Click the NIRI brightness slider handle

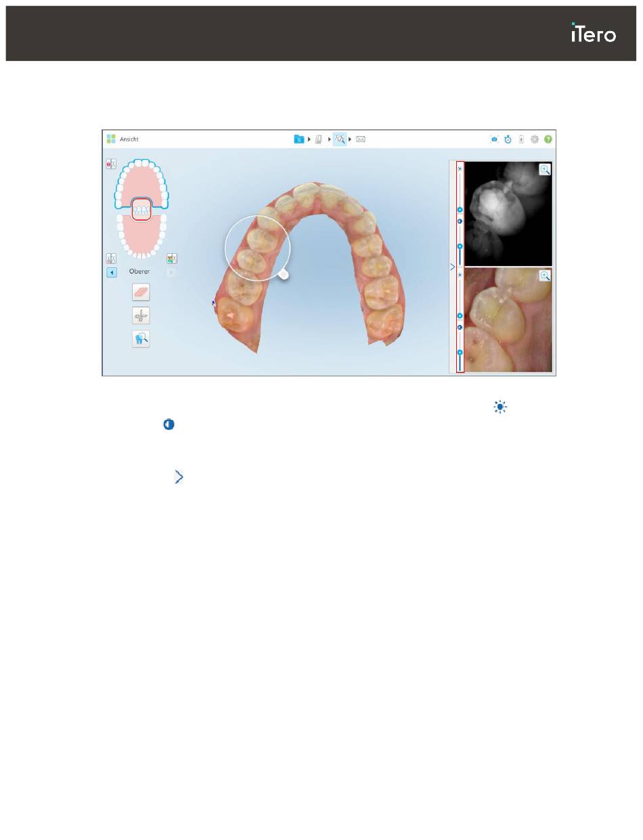[x=460, y=210]
